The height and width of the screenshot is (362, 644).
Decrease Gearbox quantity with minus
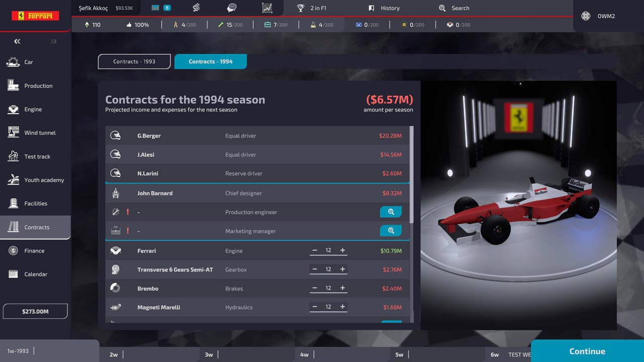(315, 269)
